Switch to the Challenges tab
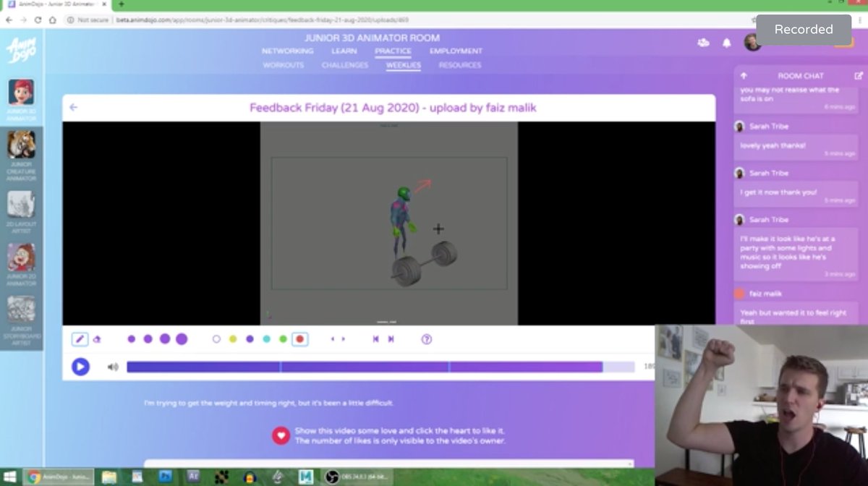868x486 pixels. (x=345, y=65)
